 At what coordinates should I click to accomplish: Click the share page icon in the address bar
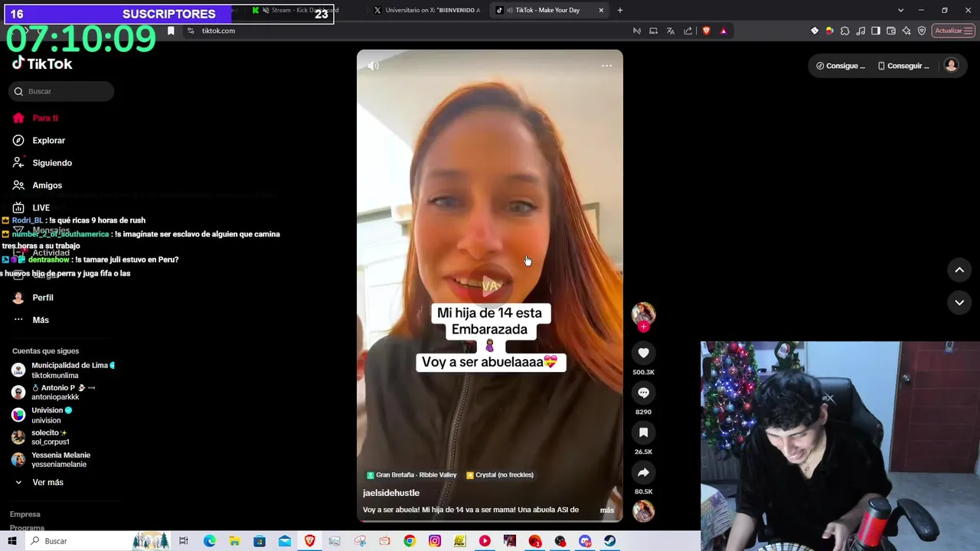click(688, 31)
